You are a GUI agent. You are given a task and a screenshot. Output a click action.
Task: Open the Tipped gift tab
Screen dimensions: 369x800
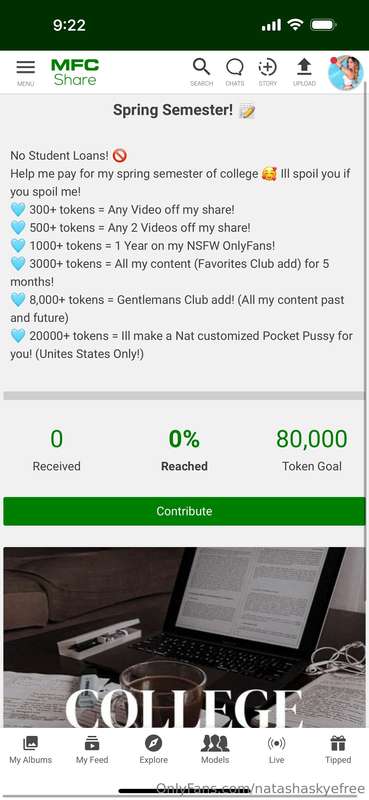click(x=338, y=750)
